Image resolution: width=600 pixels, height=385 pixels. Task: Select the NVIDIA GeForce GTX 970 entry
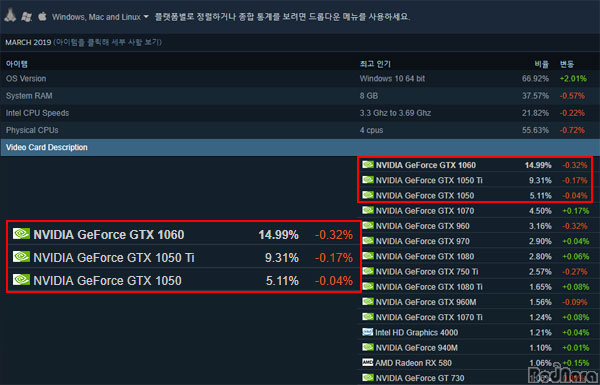coord(476,241)
